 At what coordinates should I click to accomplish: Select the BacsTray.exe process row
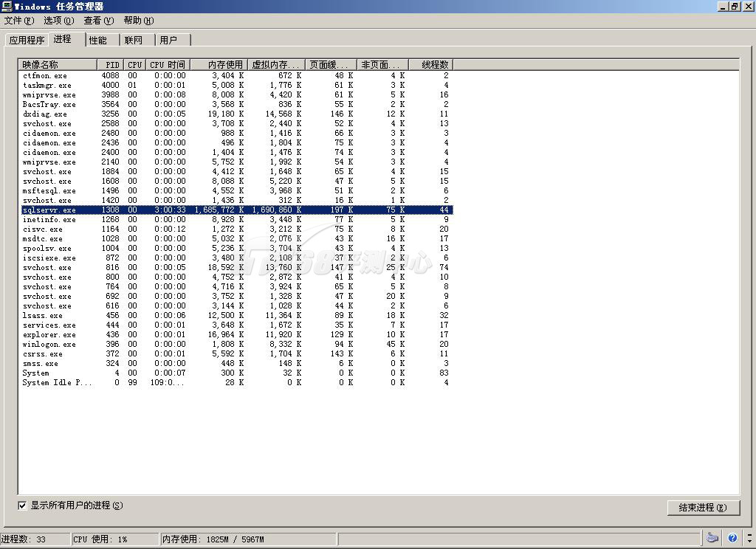[236, 105]
